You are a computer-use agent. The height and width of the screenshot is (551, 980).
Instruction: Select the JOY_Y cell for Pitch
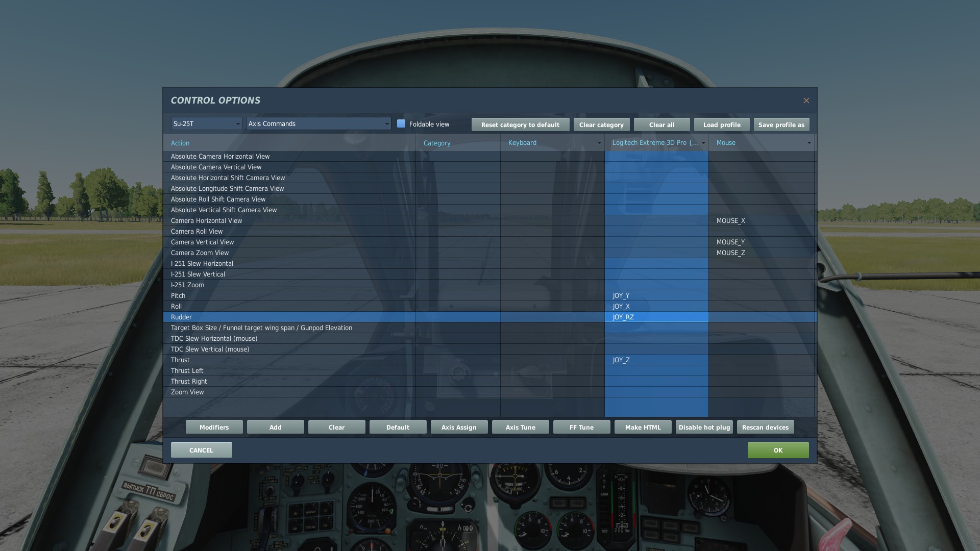pyautogui.click(x=656, y=296)
